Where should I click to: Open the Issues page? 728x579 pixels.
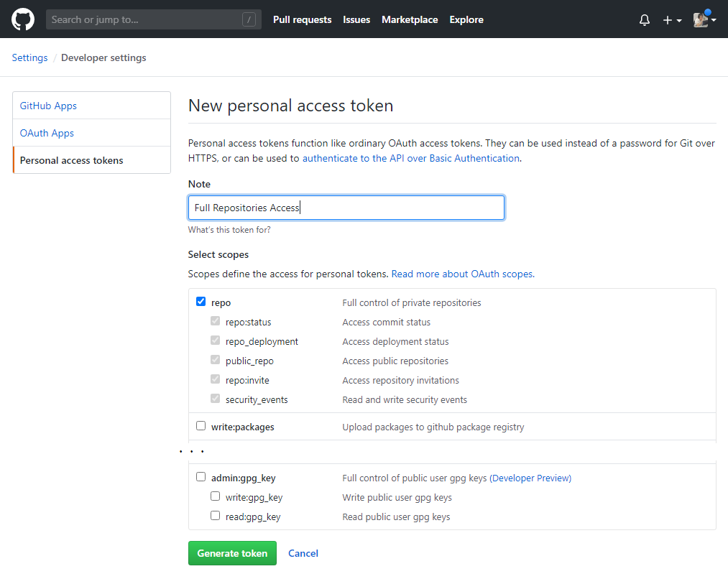(x=356, y=20)
